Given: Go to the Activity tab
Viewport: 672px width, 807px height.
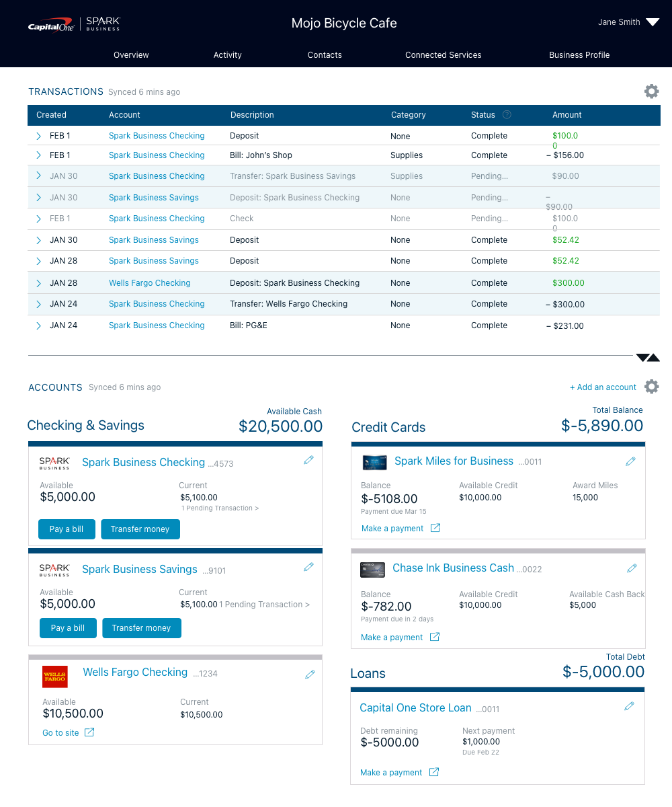Looking at the screenshot, I should (x=227, y=55).
